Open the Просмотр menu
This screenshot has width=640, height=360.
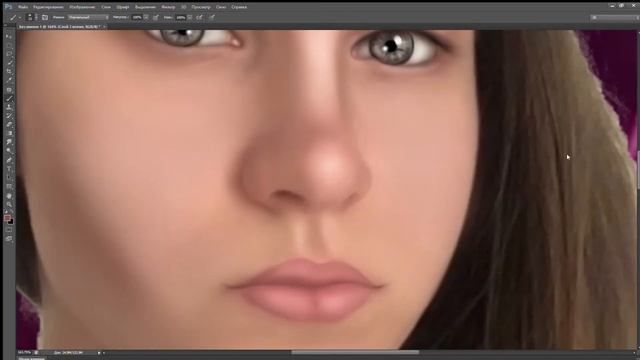pyautogui.click(x=201, y=7)
